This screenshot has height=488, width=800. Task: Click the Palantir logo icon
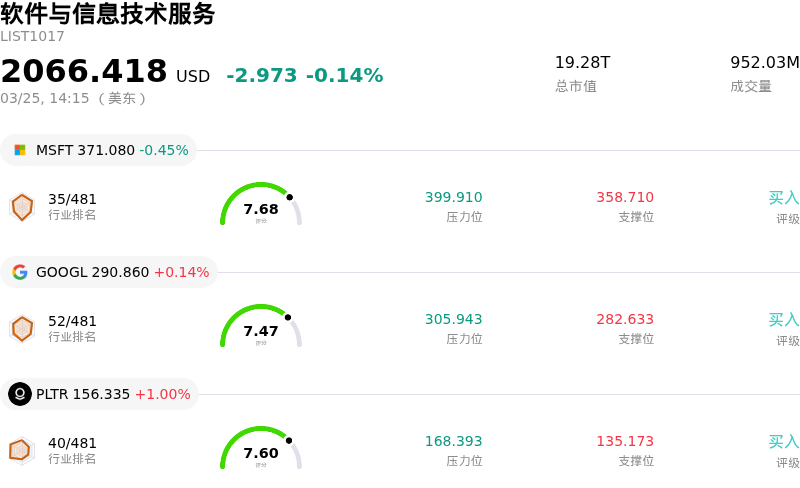point(20,394)
